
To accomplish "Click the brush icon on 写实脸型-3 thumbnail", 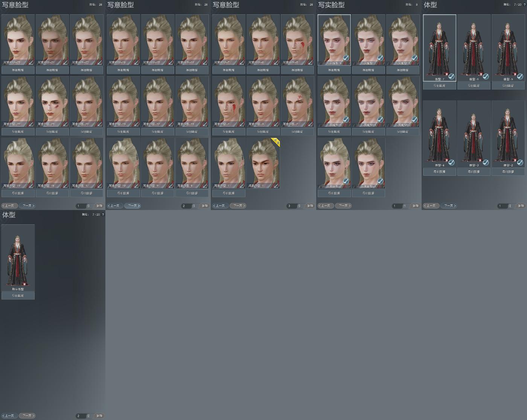I will pyautogui.click(x=414, y=120).
